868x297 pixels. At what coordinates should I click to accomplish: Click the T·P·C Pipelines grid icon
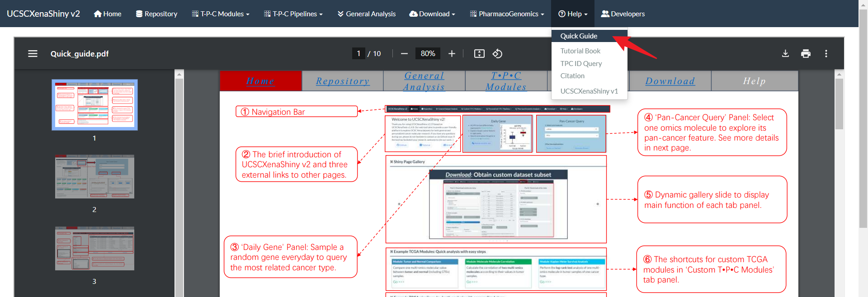click(x=267, y=14)
